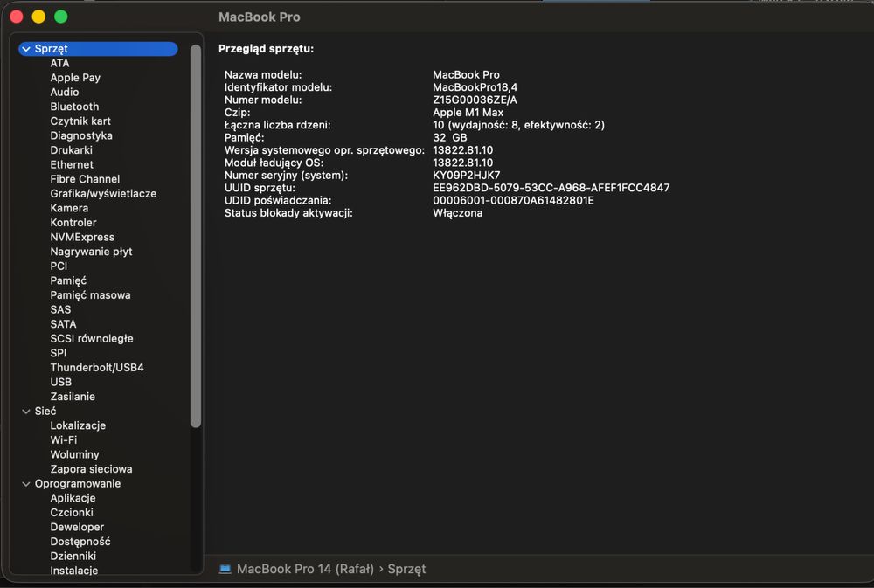This screenshot has width=874, height=588.
Task: Select Czytnik kart item
Action: coord(80,121)
